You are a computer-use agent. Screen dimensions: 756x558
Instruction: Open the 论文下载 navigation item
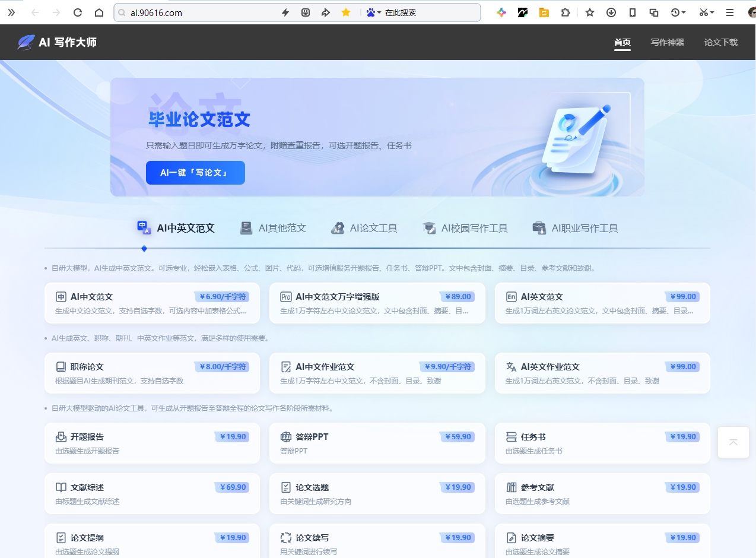(x=721, y=42)
